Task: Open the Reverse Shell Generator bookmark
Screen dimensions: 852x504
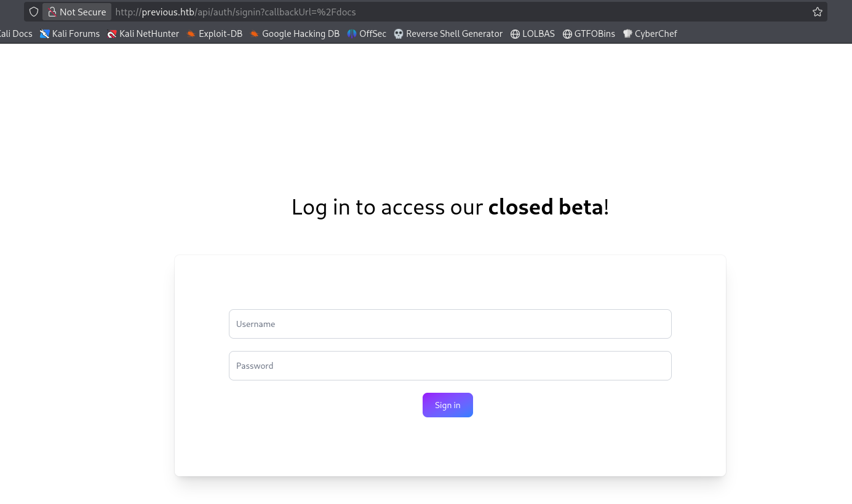Action: 448,34
